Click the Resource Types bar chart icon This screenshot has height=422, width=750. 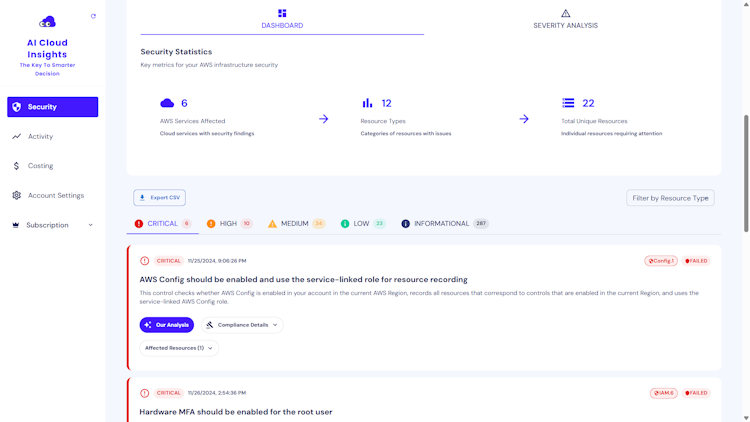coord(367,103)
